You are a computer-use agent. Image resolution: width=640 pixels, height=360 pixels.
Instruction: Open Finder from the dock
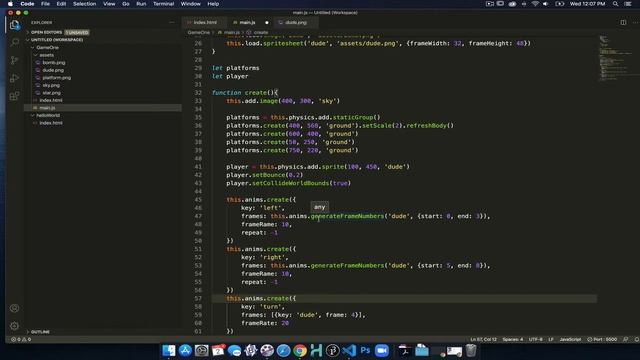(x=169, y=351)
